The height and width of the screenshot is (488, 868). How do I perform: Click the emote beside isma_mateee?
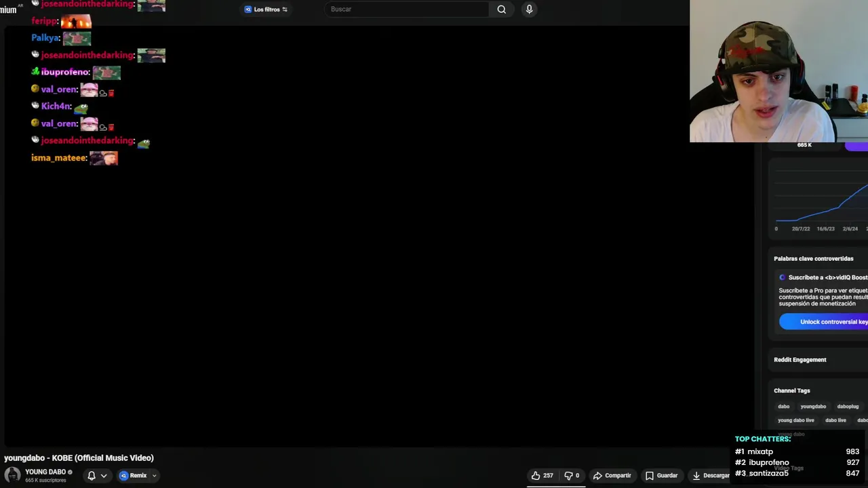click(104, 158)
